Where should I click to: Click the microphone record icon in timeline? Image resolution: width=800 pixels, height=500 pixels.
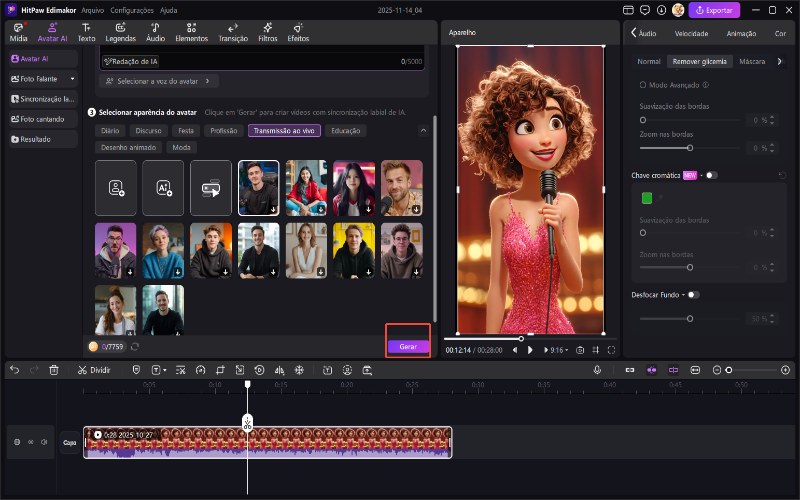tap(597, 370)
